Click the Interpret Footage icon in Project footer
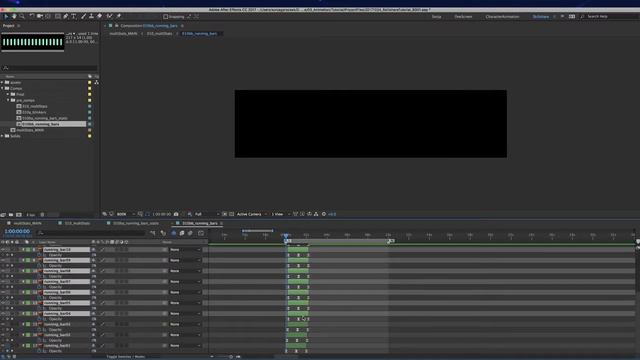Viewport: 640px width, 360px height. click(3, 214)
